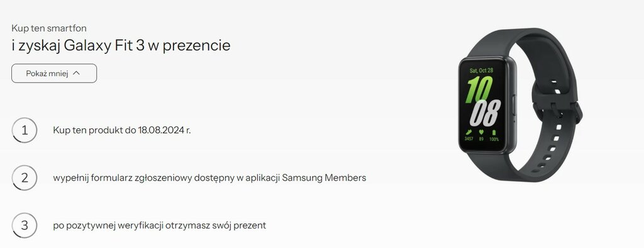Click the green '10' hour digits on watch
644x248 pixels.
(479, 89)
